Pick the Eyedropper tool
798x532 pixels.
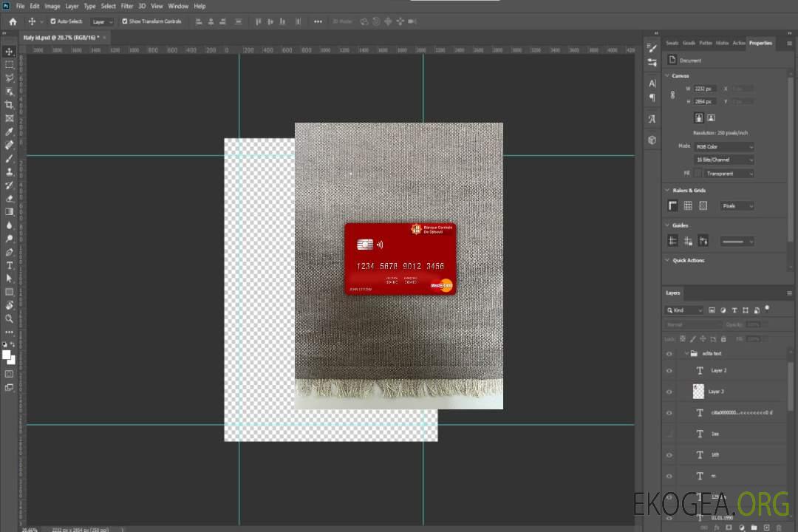pos(10,132)
